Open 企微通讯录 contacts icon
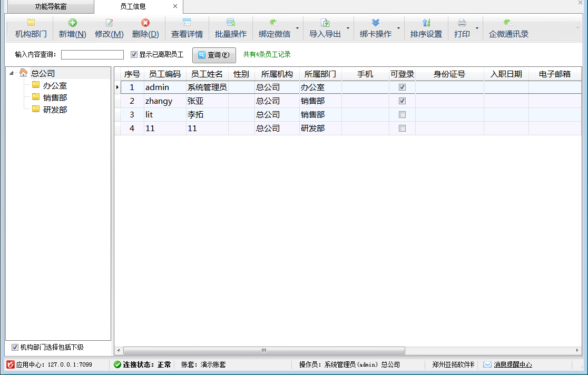588x375 pixels. pos(508,23)
